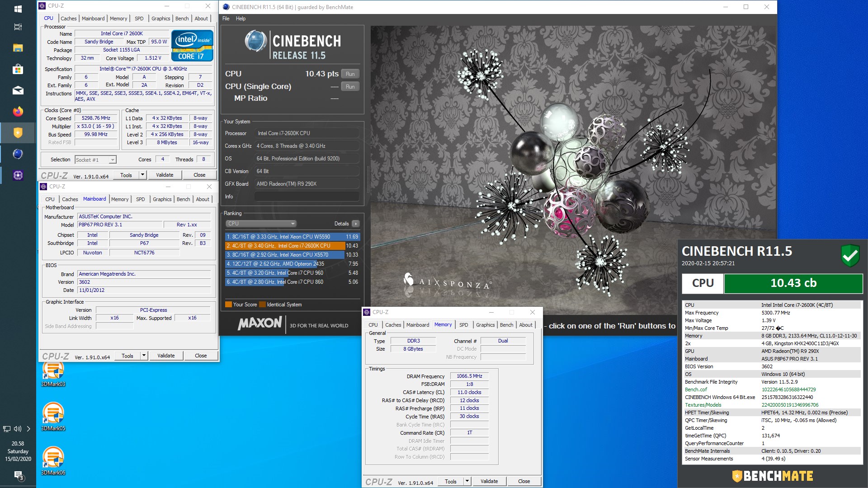Open the 3DMark05 desktop shortcut

coord(53,417)
